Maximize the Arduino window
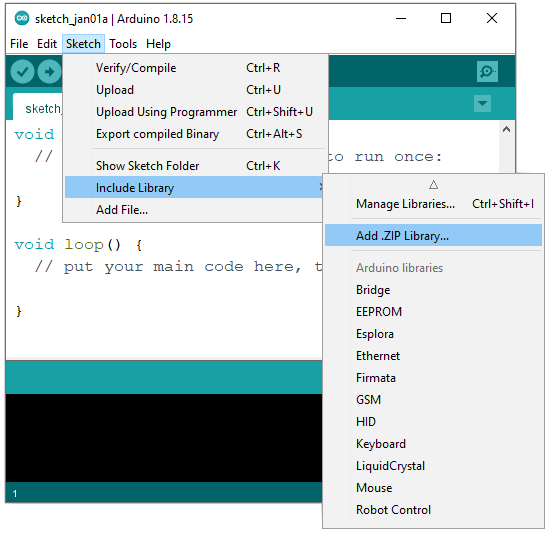Screen dimensions: 550x535 coord(446,18)
